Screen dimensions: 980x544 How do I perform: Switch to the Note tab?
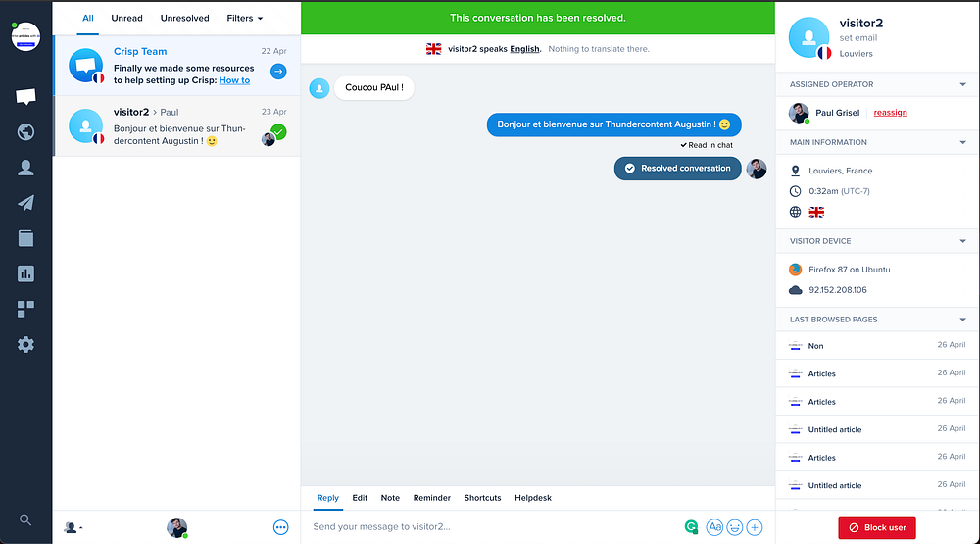[390, 498]
